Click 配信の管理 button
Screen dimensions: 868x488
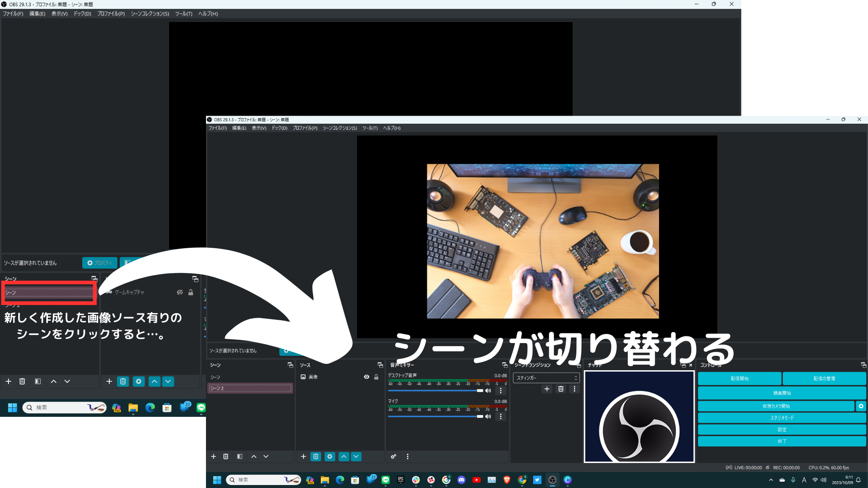824,378
